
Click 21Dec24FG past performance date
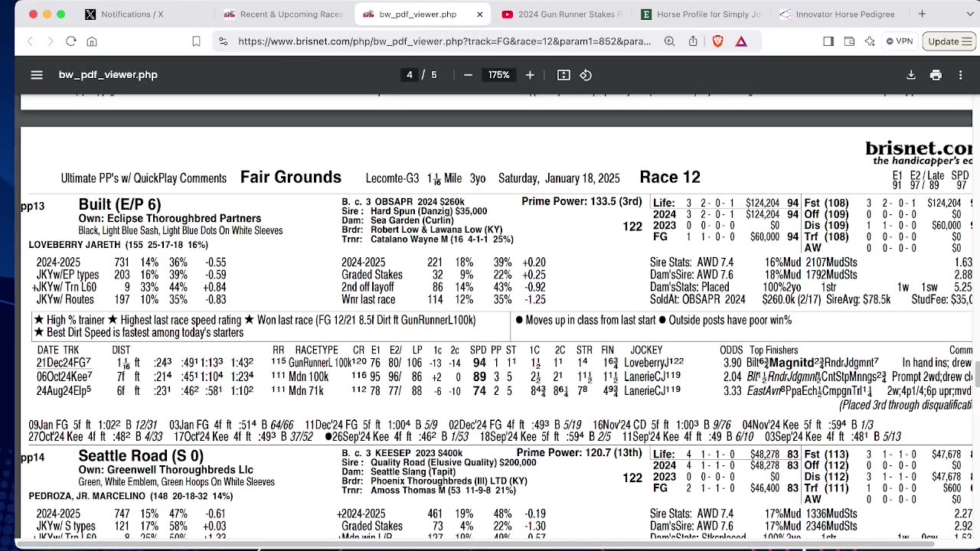[64, 363]
